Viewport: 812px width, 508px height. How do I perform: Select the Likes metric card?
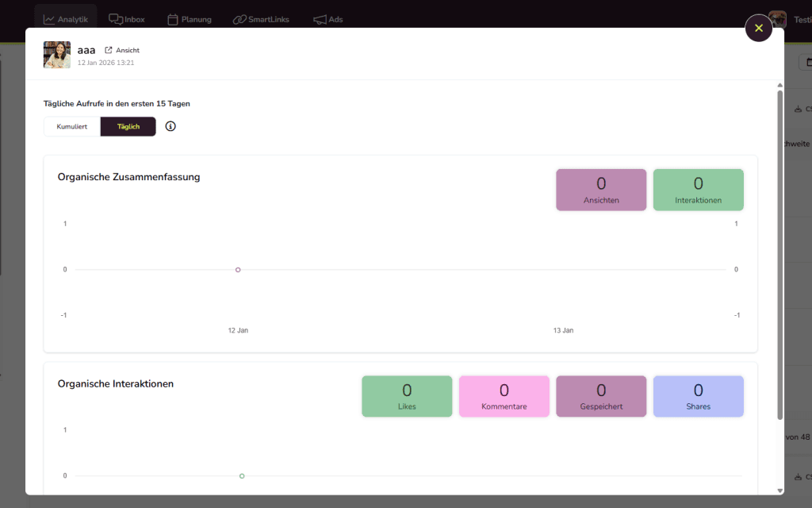coord(406,396)
